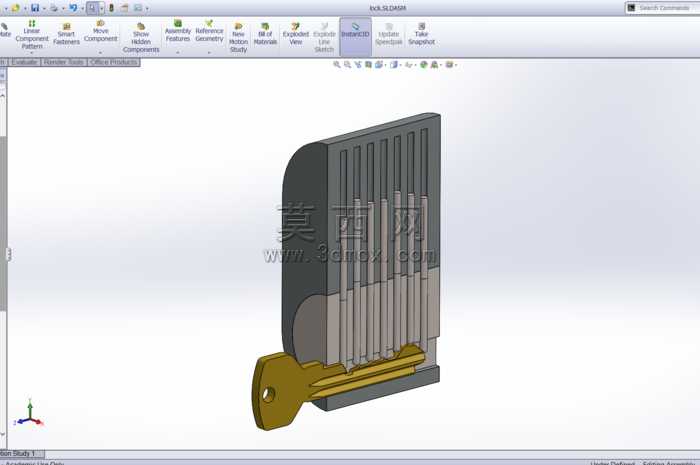The image size is (700, 465).
Task: Switch to the Render Tools tab
Action: 64,62
